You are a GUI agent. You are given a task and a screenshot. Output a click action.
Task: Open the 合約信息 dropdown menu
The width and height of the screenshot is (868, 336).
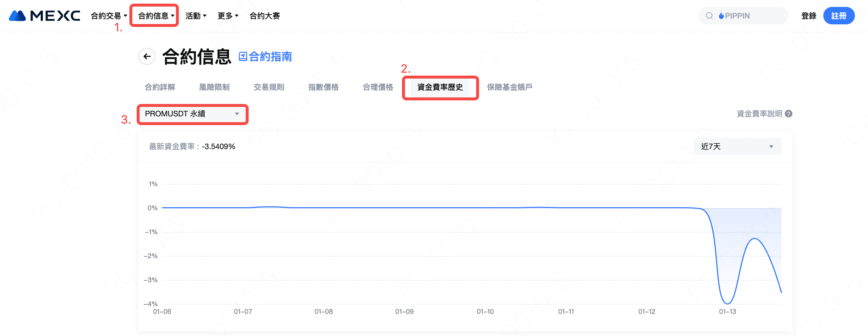156,16
